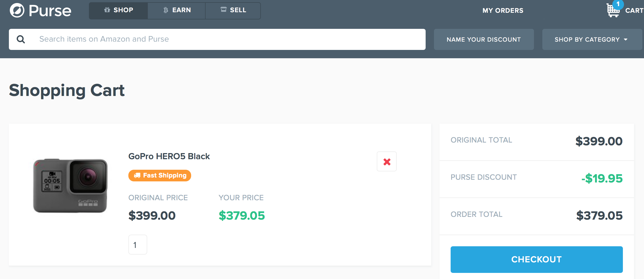This screenshot has width=644, height=279.
Task: Proceed with the Checkout button
Action: coord(536,260)
